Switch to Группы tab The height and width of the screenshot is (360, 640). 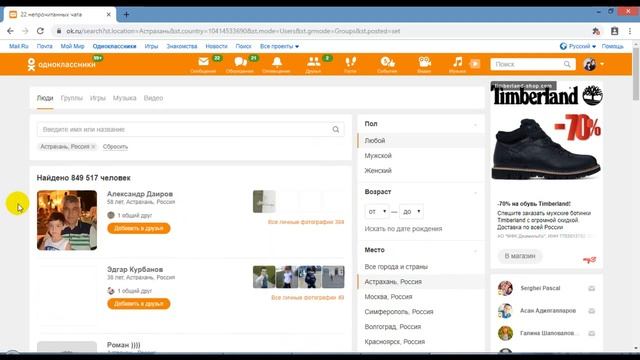pos(71,98)
